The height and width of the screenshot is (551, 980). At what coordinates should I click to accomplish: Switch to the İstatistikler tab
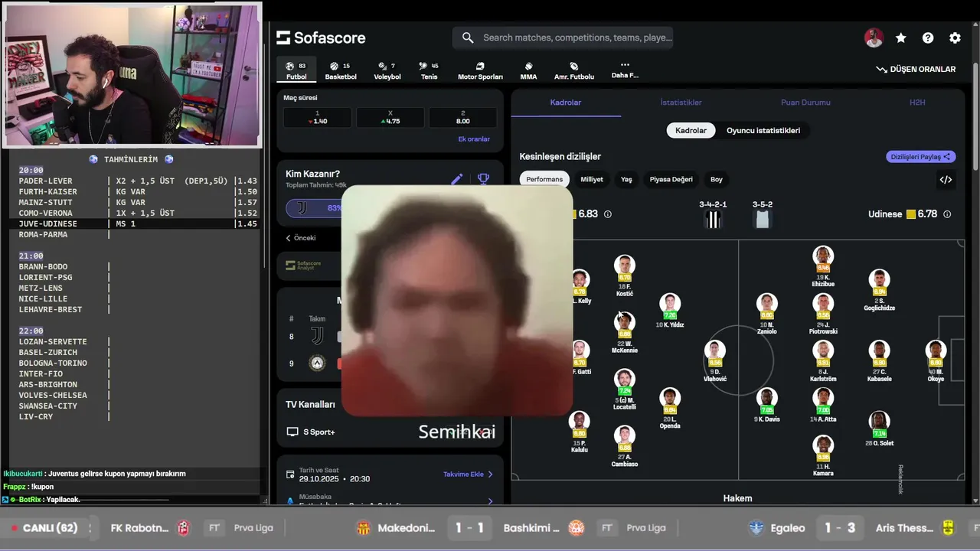pyautogui.click(x=681, y=103)
